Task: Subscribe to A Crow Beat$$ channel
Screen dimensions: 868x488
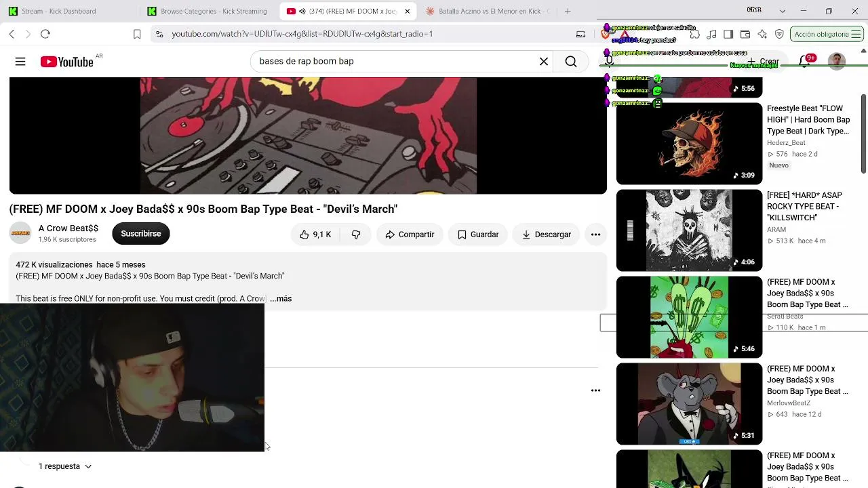Action: tap(141, 234)
